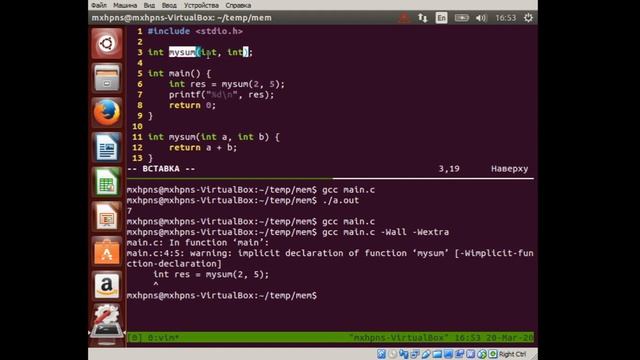Click the Наверху scroll position label
640x360 pixels.
pyautogui.click(x=509, y=169)
